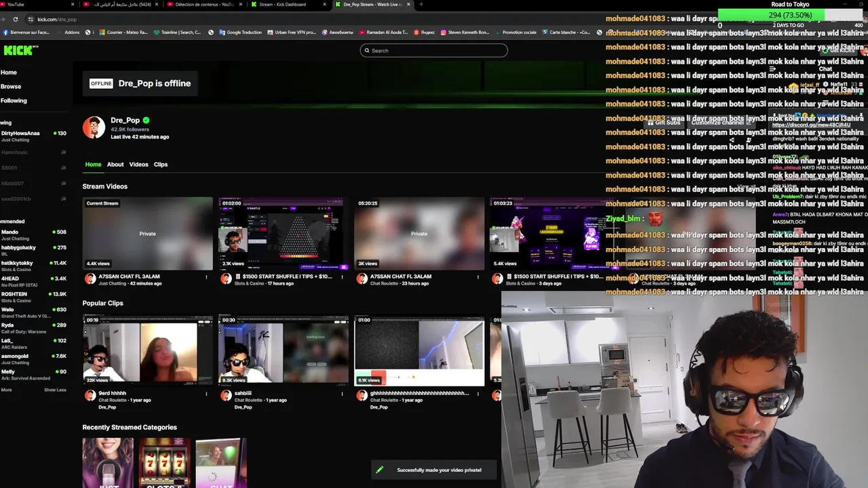This screenshot has width=868, height=488.
Task: Open saad2001cb offline channel in sidebar
Action: pos(33,199)
